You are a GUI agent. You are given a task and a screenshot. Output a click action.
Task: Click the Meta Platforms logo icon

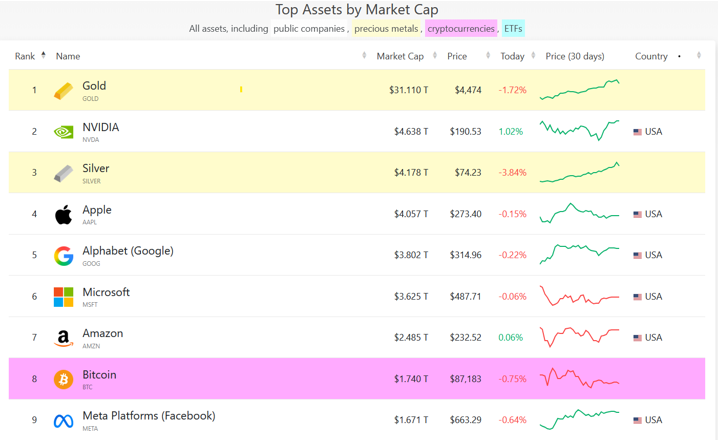point(63,421)
